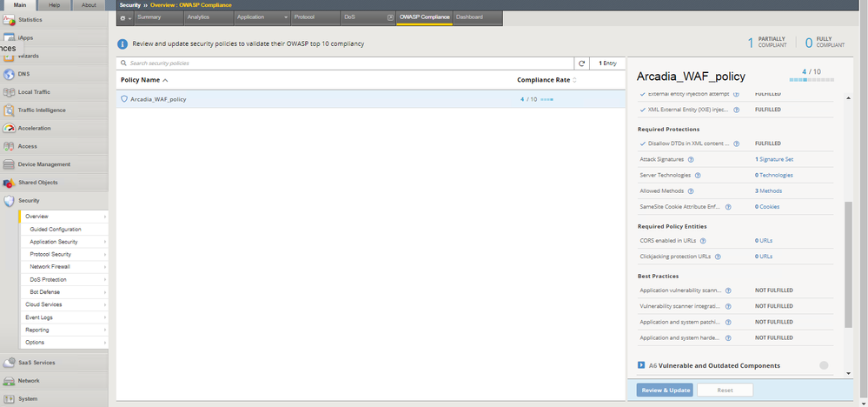Expand A6 Vulnerable and Outdated Components section
The height and width of the screenshot is (407, 868).
641,365
